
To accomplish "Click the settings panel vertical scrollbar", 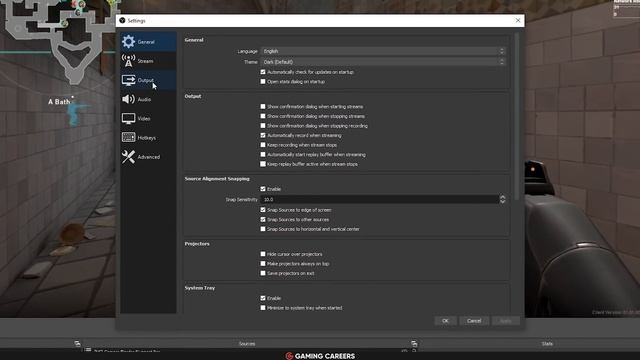I will coord(517,116).
